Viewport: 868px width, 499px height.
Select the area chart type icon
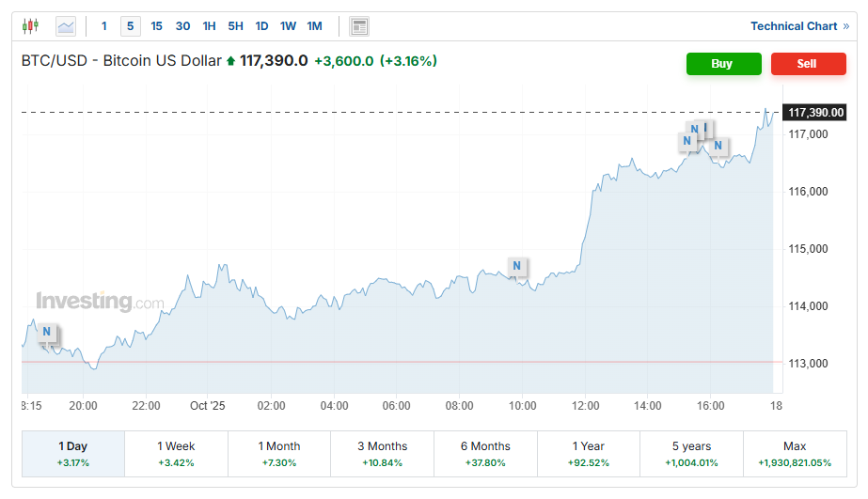66,26
